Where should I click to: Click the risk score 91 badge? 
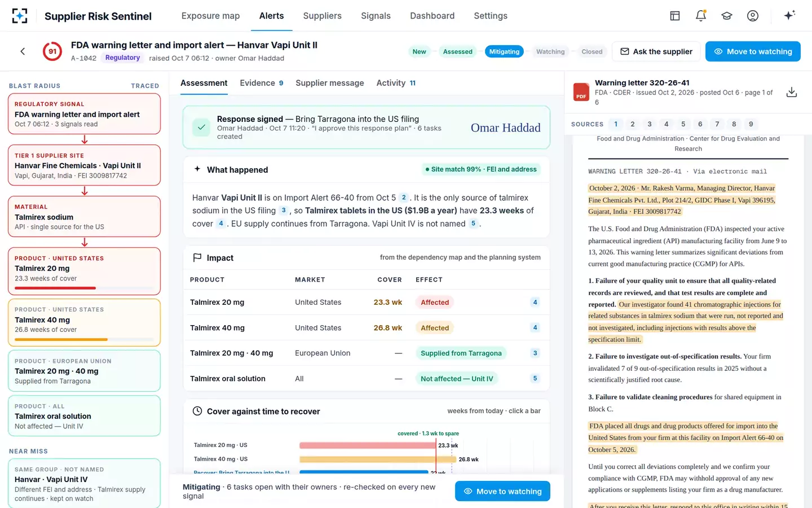tap(52, 51)
